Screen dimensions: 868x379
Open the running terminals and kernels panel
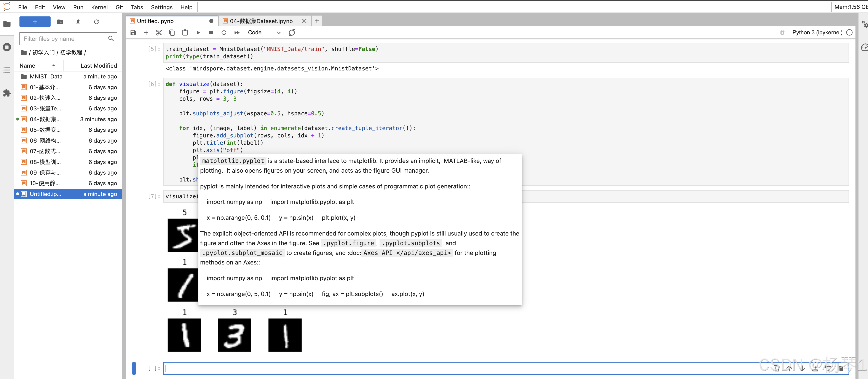click(7, 47)
